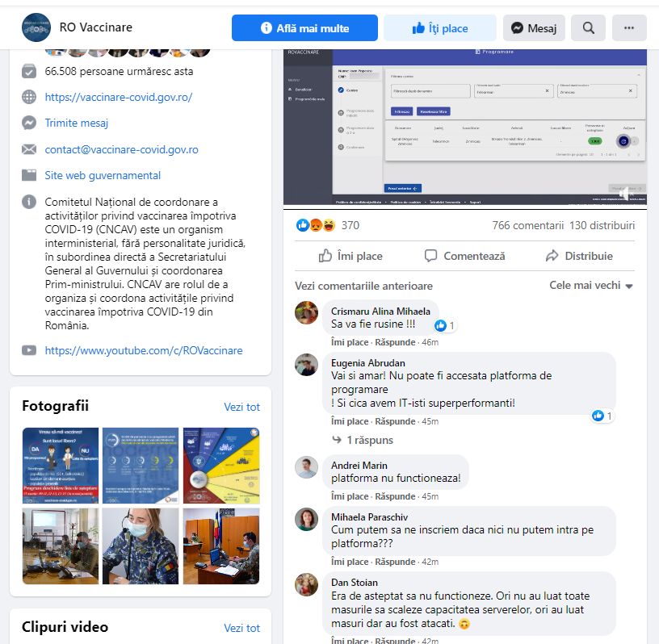Expand 'Vezi comentariile anterioare'
This screenshot has width=659, height=644.
[x=363, y=286]
